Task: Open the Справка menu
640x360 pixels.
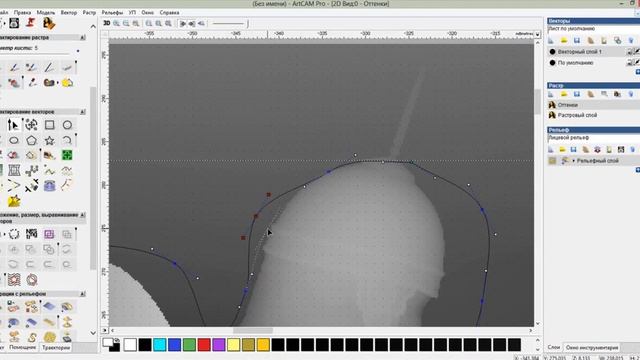Action: [169, 13]
